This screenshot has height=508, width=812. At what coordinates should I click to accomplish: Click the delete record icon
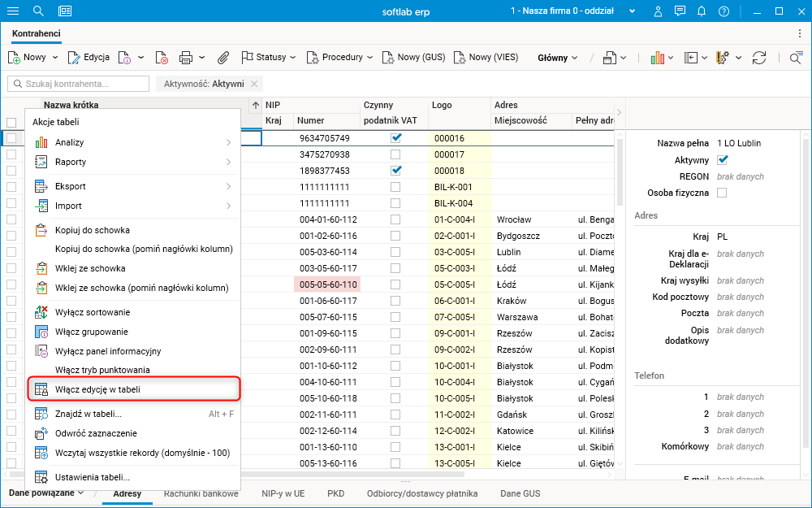point(162,58)
